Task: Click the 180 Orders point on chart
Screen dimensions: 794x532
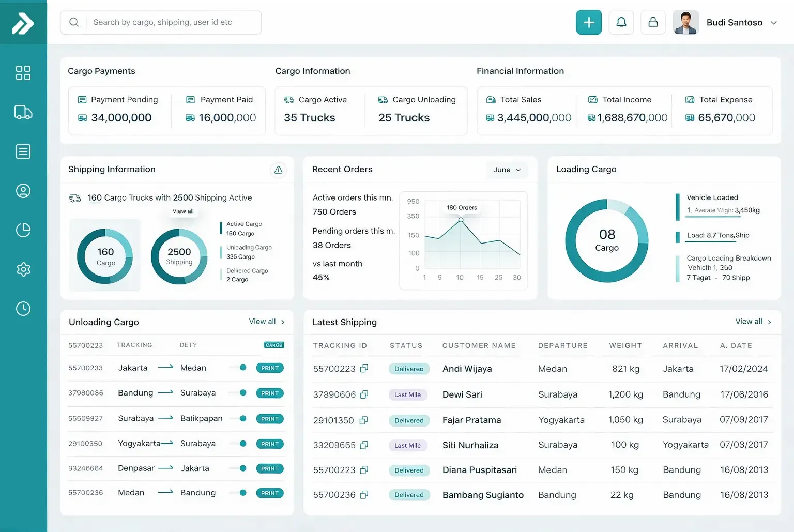Action: click(461, 220)
